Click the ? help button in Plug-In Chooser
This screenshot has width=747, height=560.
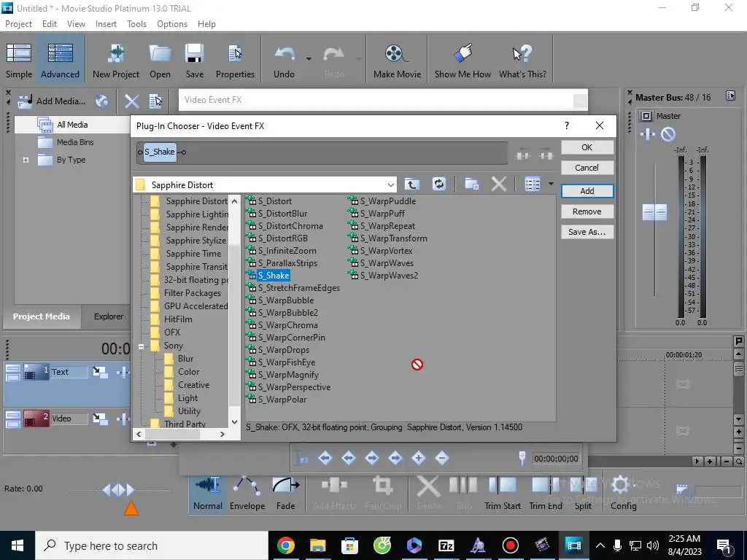(x=566, y=125)
